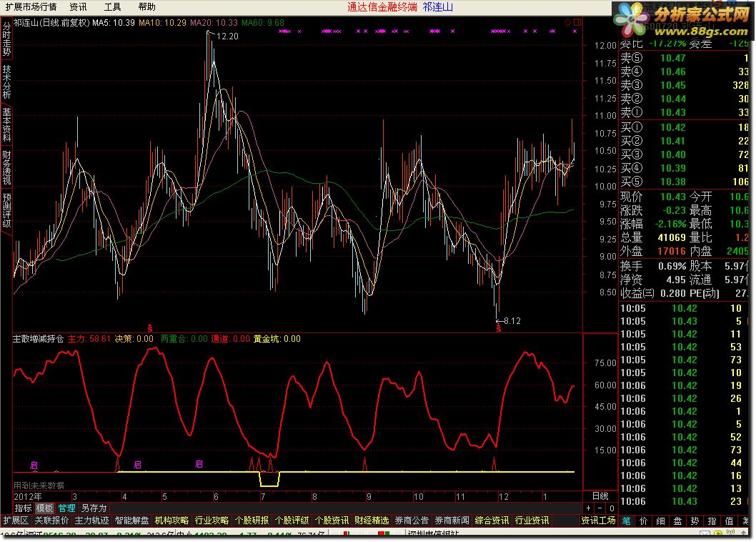Click the 主力: 58.61 indicator value
Screen dimensions: 756x542
89,339
